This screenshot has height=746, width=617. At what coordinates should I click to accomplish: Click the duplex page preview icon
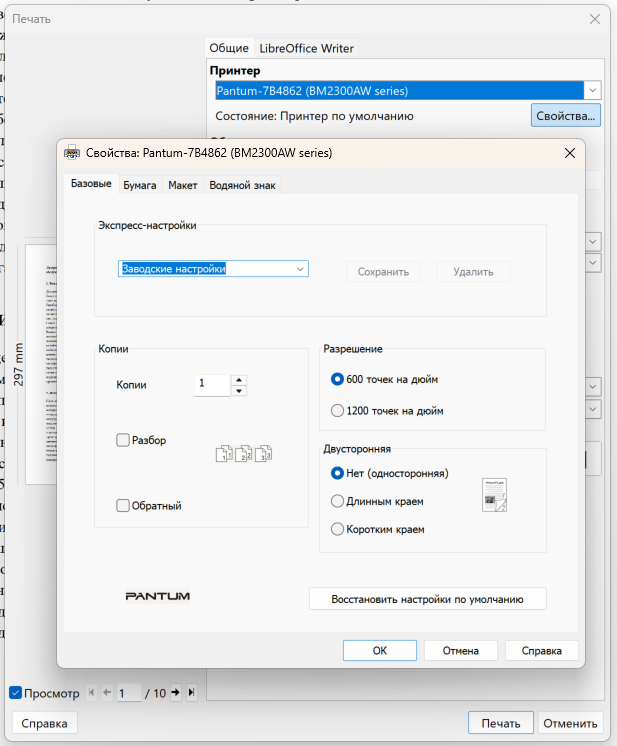click(x=495, y=494)
